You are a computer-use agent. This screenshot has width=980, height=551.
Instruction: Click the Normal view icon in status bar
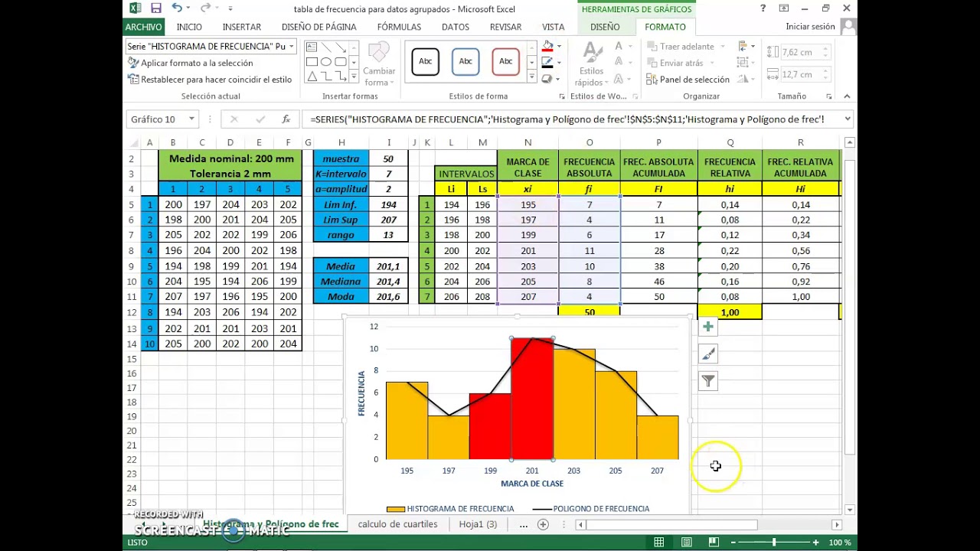658,543
